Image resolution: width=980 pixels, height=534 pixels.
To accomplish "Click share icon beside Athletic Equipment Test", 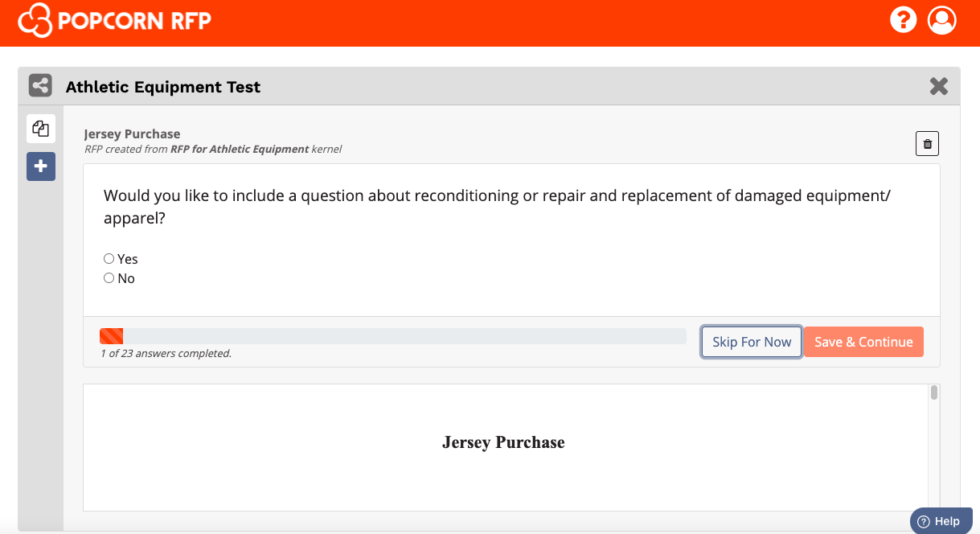I will [40, 86].
